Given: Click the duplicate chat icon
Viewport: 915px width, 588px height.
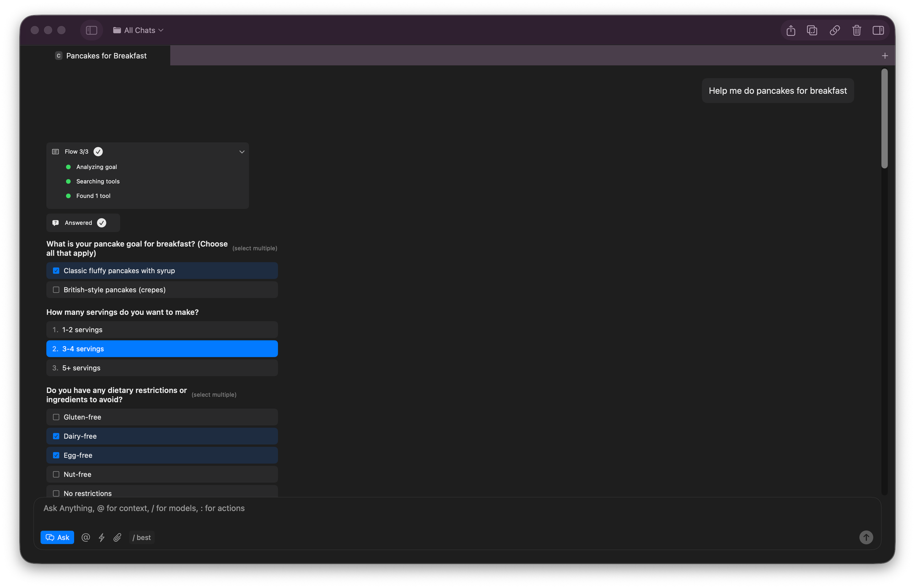Looking at the screenshot, I should pos(812,30).
